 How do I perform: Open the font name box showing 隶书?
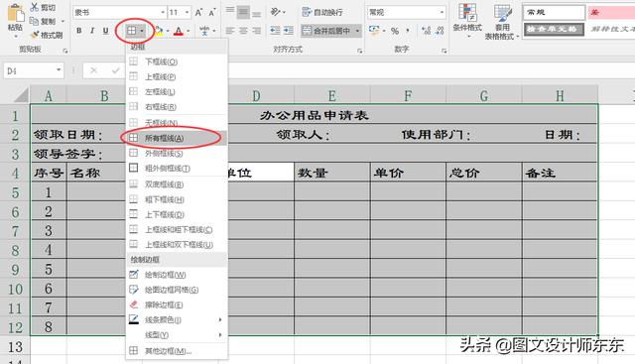119,13
